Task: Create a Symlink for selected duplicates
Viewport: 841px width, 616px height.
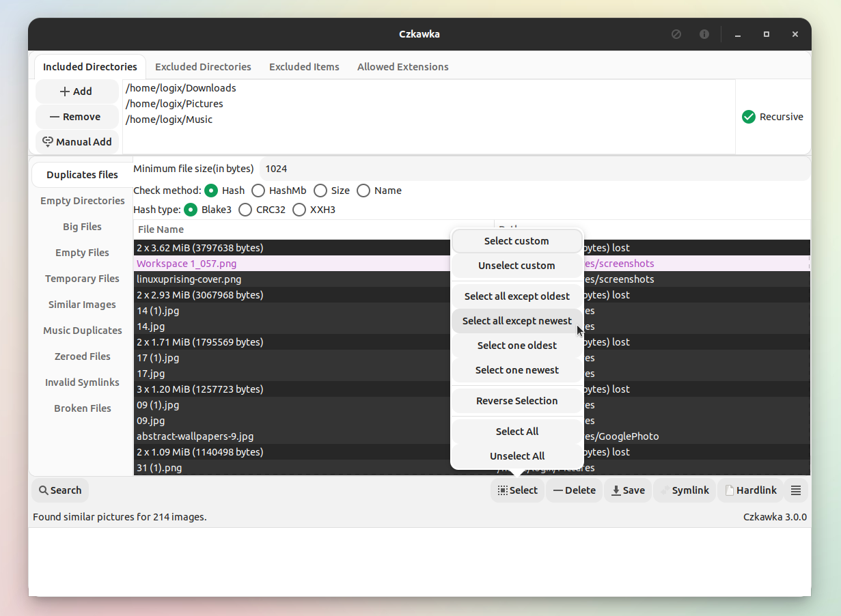Action: pos(685,490)
